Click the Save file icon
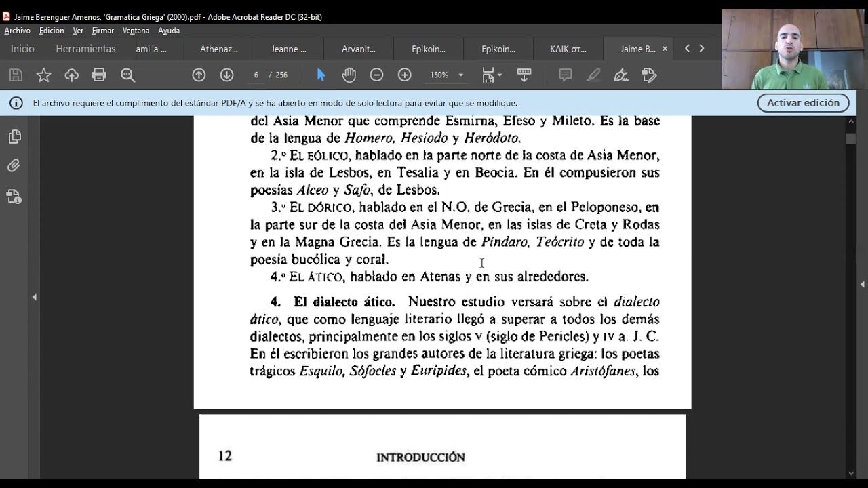This screenshot has height=488, width=868. tap(16, 75)
